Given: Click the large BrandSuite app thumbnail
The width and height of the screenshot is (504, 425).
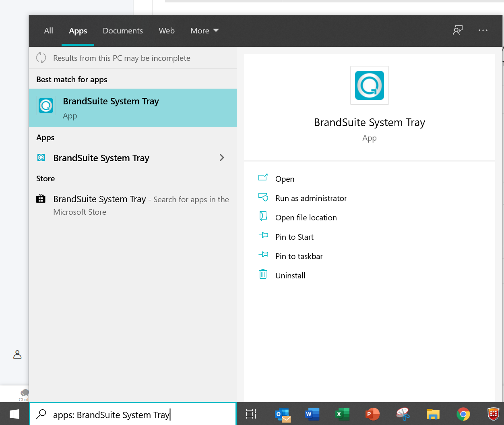Looking at the screenshot, I should 370,85.
